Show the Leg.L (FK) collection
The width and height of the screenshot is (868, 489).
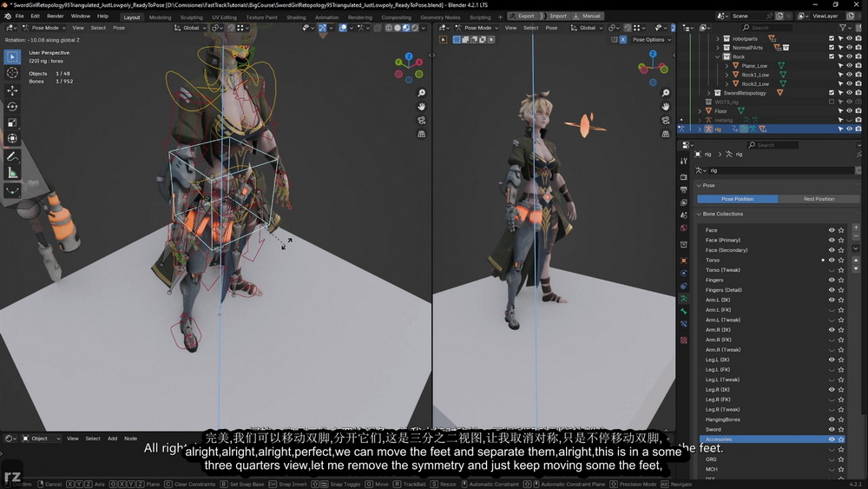[832, 369]
